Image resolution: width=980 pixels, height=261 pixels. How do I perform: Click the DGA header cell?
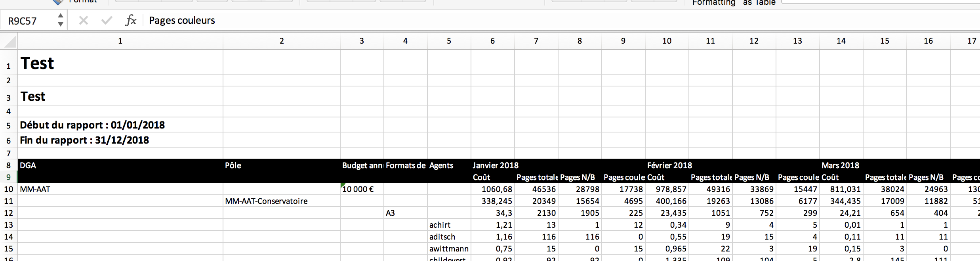coord(120,165)
